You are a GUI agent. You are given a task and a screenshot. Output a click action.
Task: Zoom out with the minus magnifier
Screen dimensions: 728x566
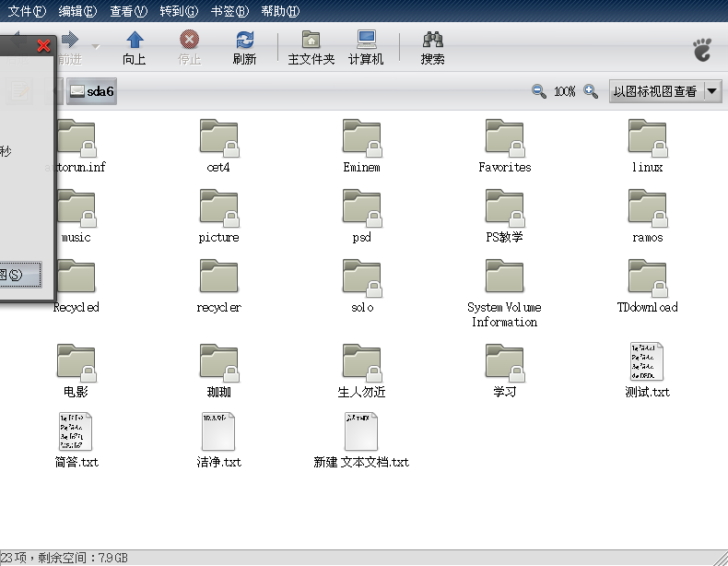pyautogui.click(x=538, y=91)
